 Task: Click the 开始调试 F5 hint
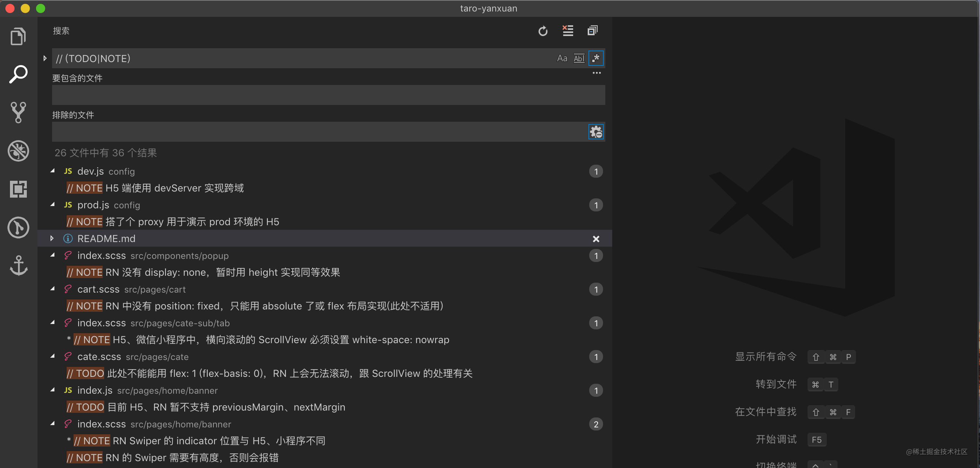click(791, 439)
